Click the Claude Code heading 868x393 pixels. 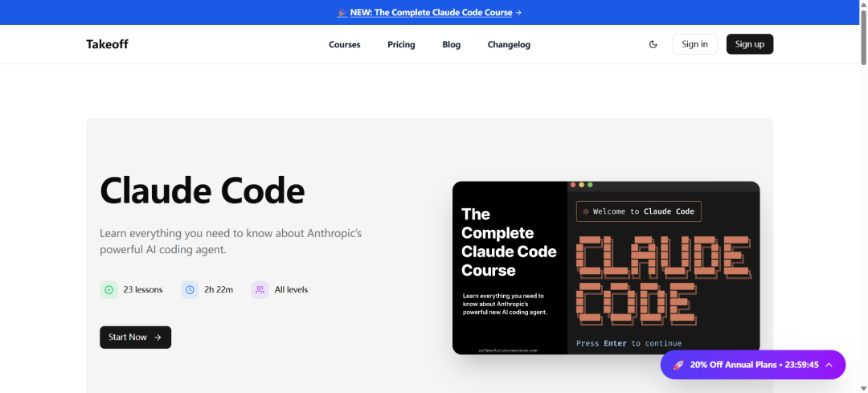(x=202, y=191)
